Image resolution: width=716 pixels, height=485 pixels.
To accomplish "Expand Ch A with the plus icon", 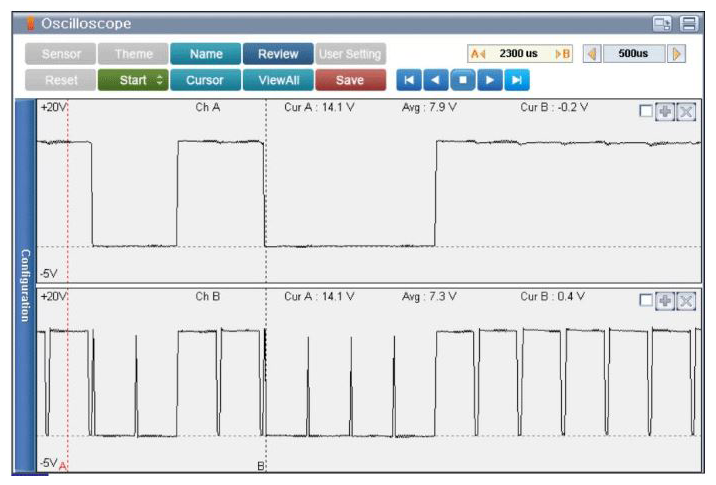I will point(665,111).
